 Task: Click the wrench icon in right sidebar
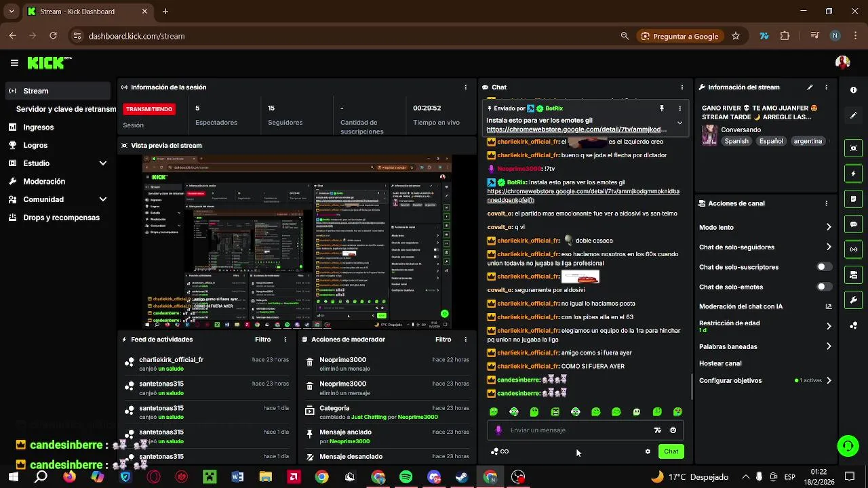tap(853, 300)
